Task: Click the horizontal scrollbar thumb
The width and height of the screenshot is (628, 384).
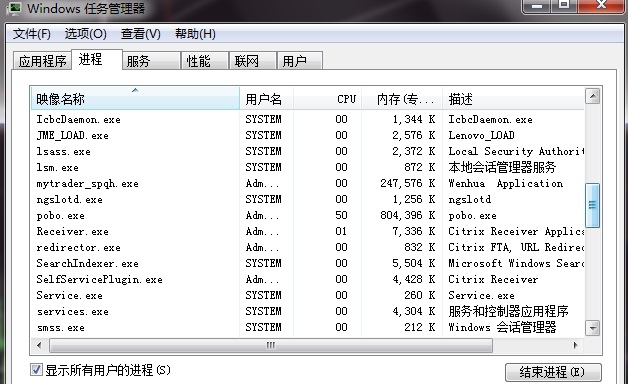Action: tap(271, 345)
